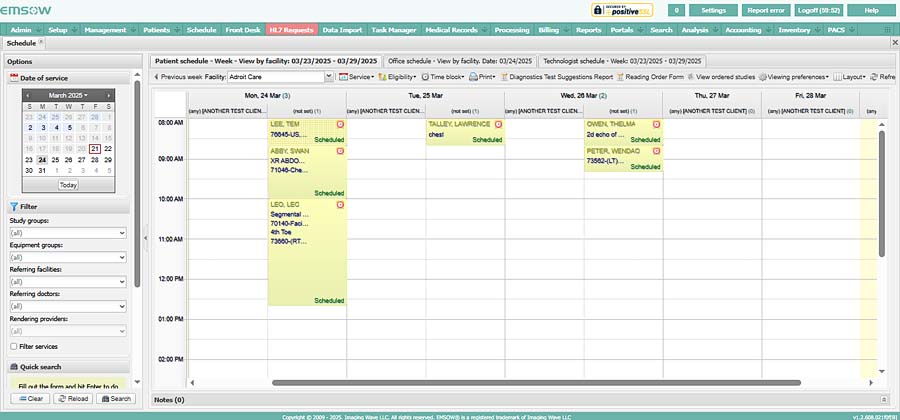Click View ordered studies
Viewport: 900px width, 420px height.
click(720, 77)
